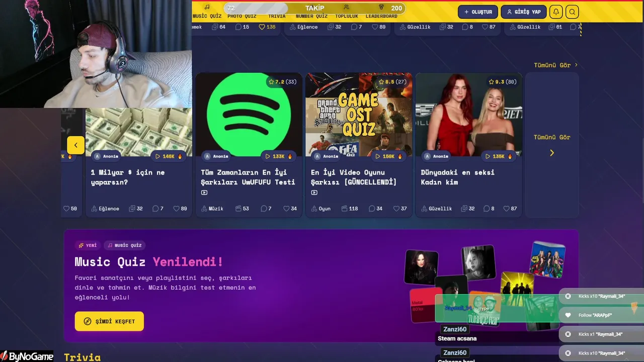Open the stacked dollar bills thumbnail
Screen dimensions: 644x362
138,132
